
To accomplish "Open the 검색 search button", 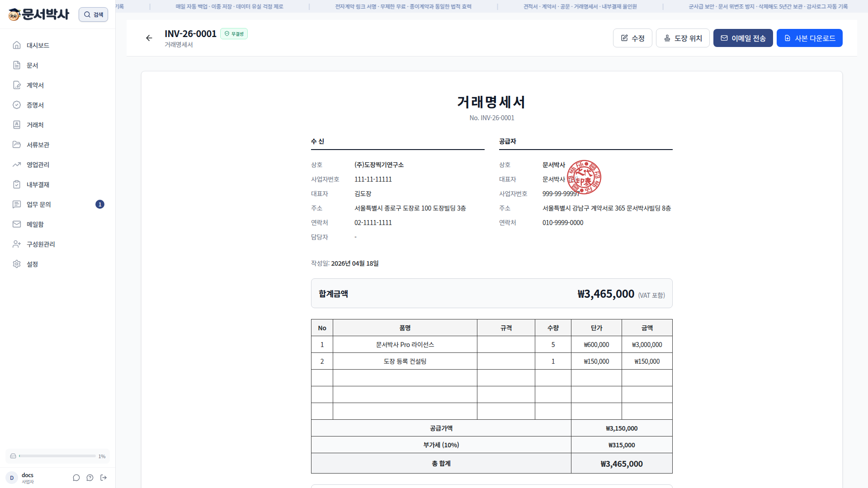I will coord(93,14).
